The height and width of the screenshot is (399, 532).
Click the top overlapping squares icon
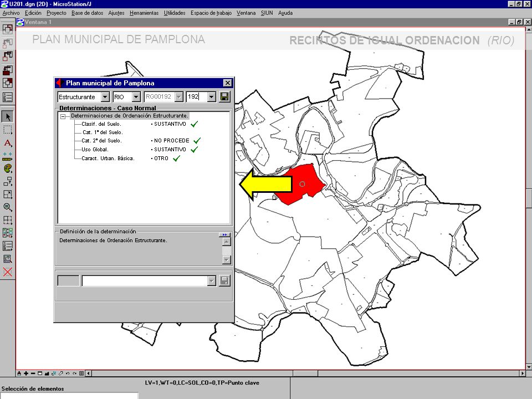7,29
